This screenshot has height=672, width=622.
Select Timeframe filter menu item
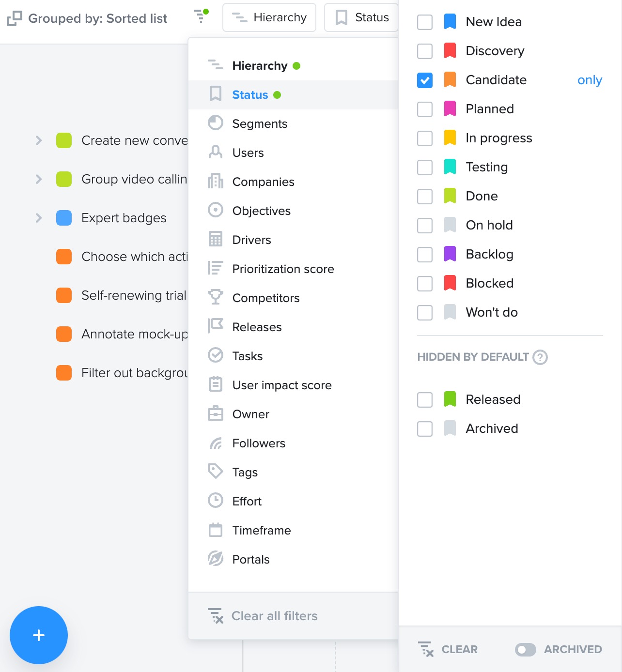pyautogui.click(x=293, y=530)
